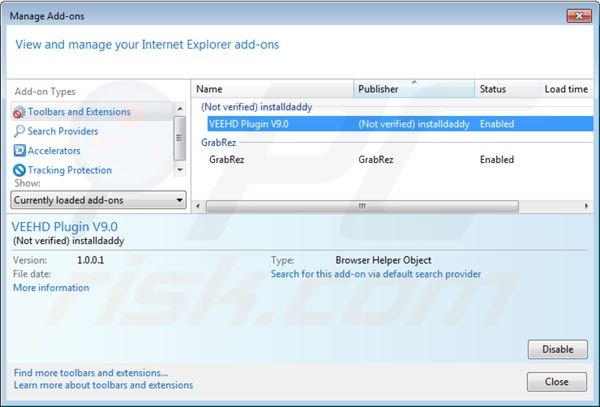This screenshot has height=407, width=600.
Task: Search for this add-on via default provider
Action: point(376,274)
